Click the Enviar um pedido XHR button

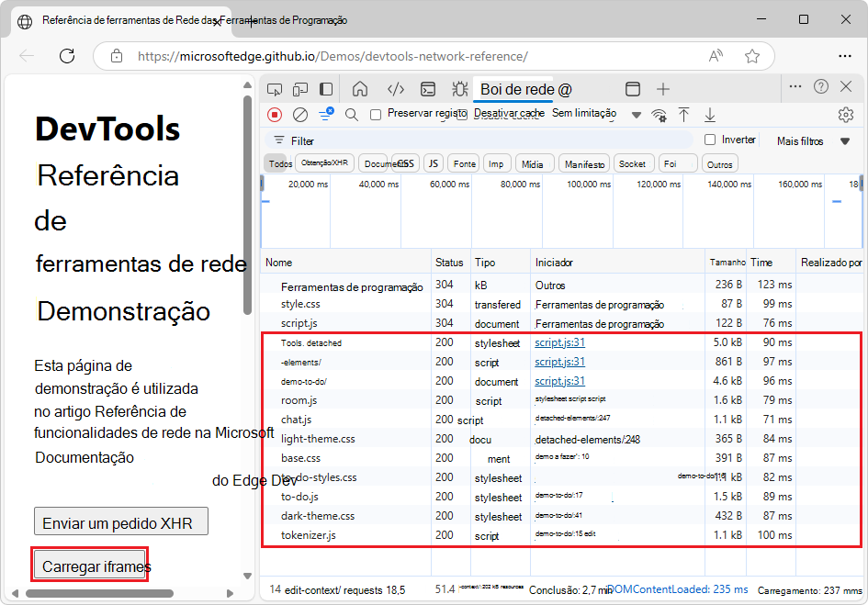(120, 521)
